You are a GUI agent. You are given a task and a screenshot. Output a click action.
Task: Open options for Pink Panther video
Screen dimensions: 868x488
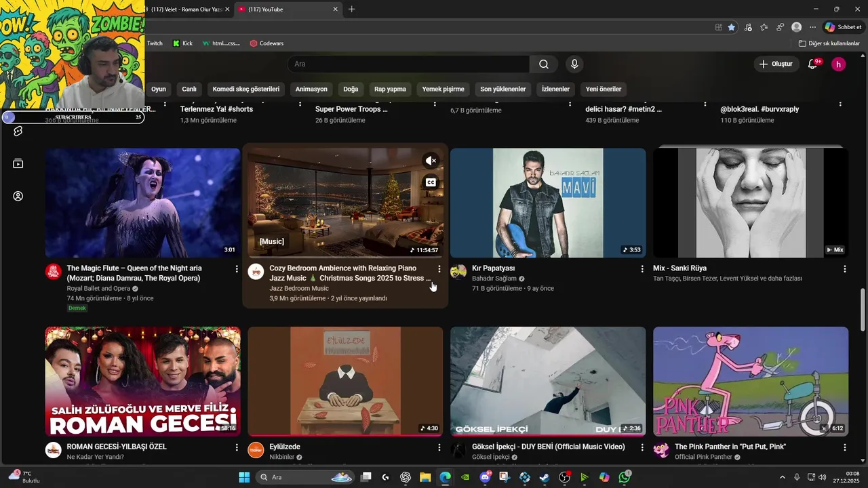click(x=845, y=447)
